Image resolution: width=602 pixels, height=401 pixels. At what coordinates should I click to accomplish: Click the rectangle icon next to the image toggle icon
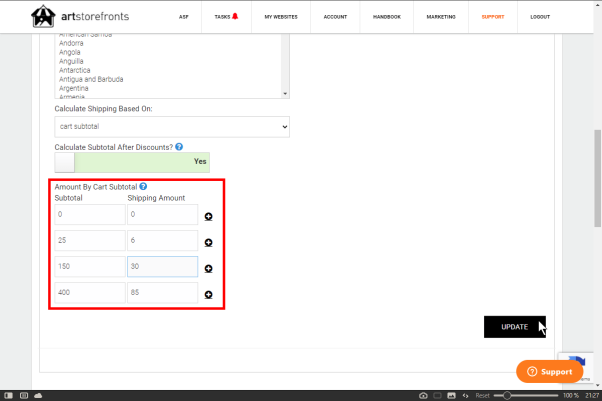pos(437,396)
